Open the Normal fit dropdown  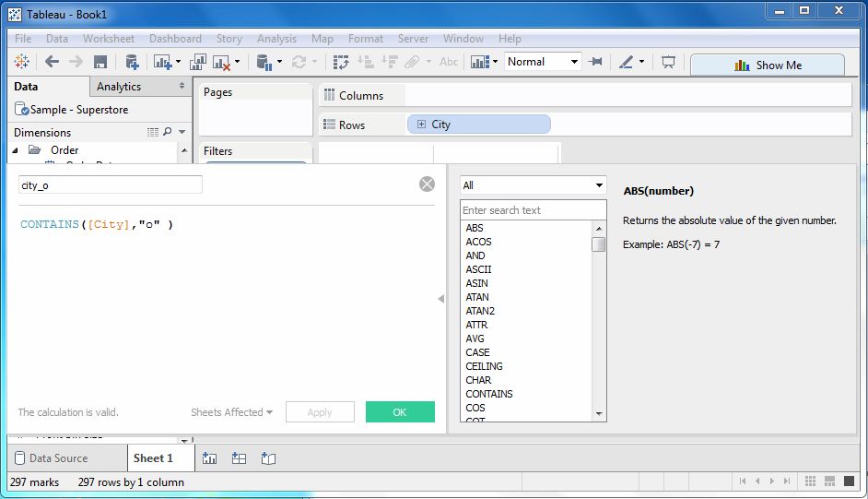click(x=543, y=62)
